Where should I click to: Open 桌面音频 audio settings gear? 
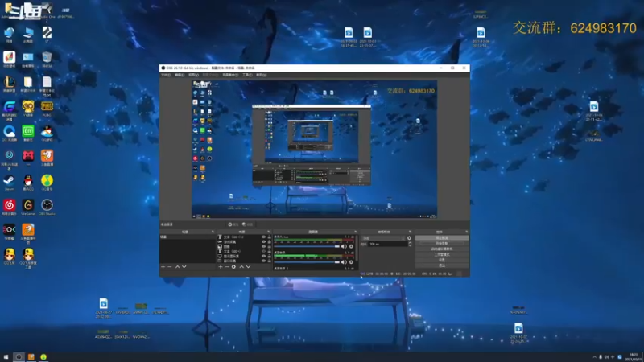pos(351,262)
